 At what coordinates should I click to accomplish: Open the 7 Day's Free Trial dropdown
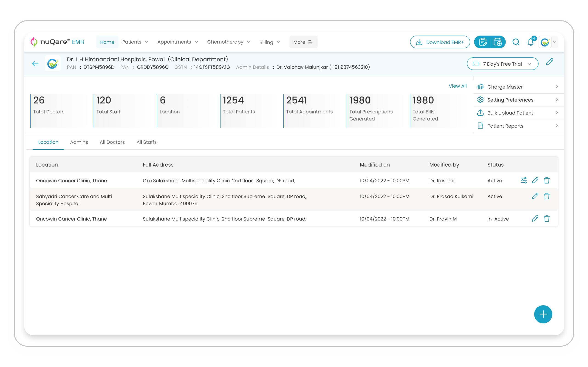pos(502,64)
